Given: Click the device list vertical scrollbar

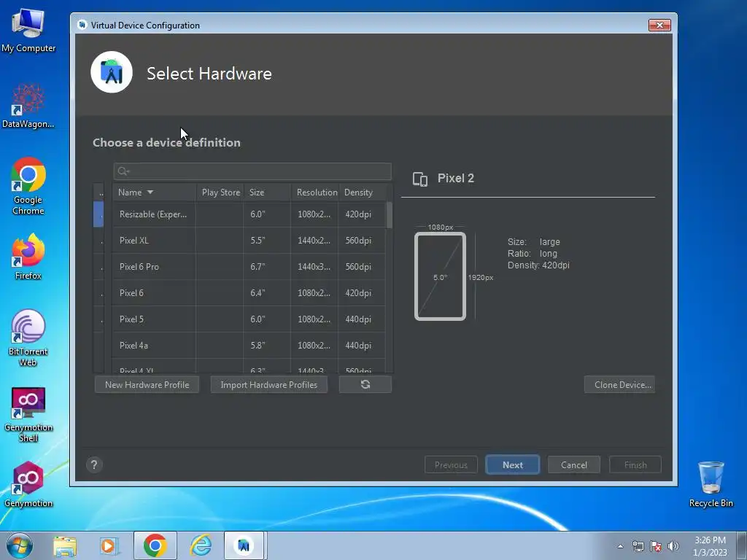Looking at the screenshot, I should point(390,215).
